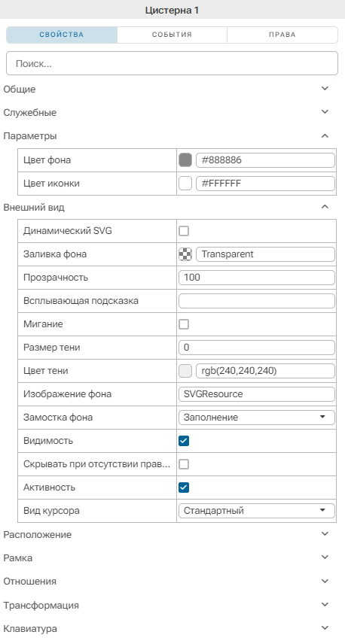345x644 pixels.
Task: Enable the Динамический SVG checkbox
Action: click(184, 231)
